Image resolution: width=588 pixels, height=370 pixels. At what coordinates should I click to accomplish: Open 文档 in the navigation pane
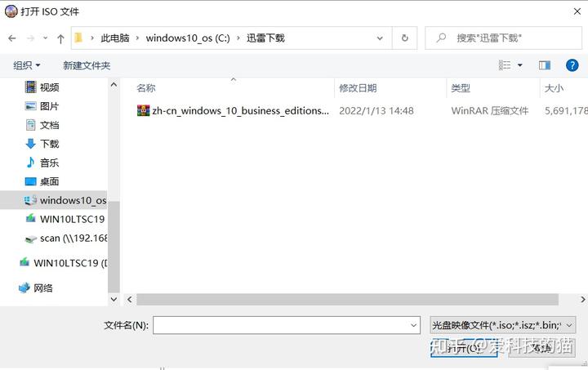[50, 125]
